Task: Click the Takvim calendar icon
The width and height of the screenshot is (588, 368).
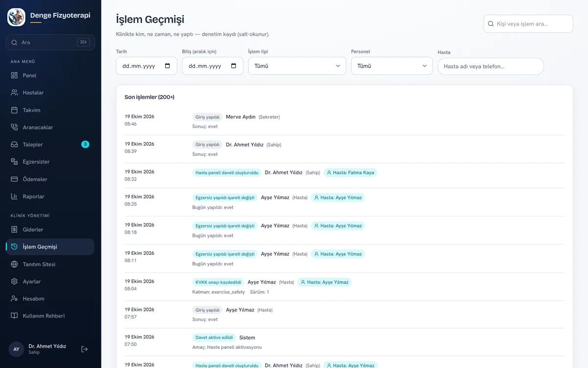Action: 14,110
